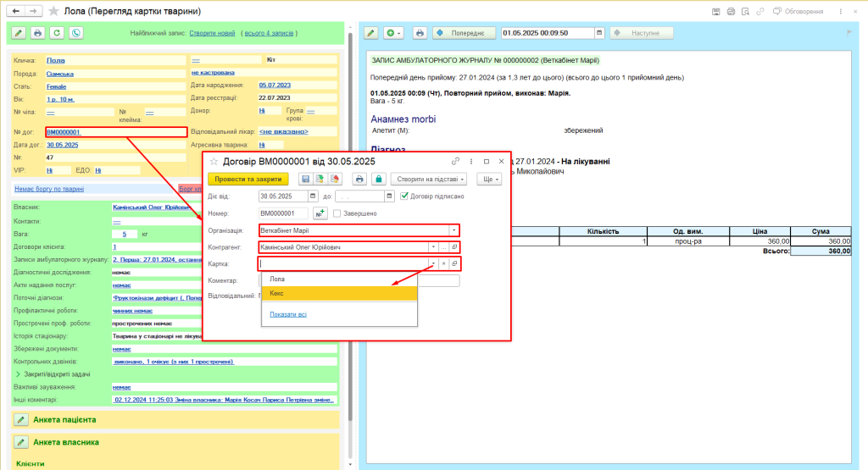Viewport: 868px width, 470px height.
Task: Click Показати всі link in dropdown
Action: pos(288,314)
